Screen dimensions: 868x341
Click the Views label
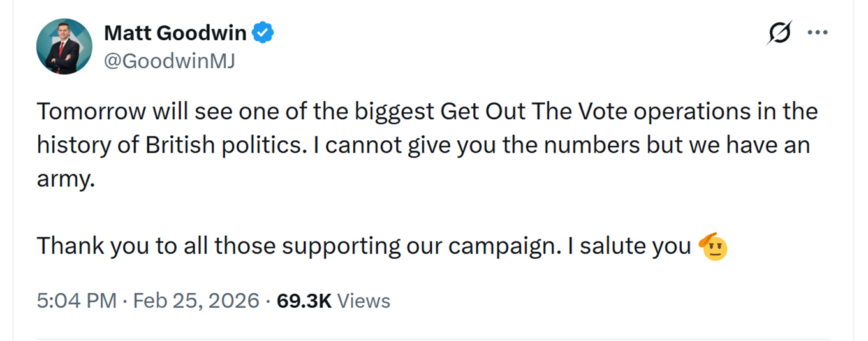tap(363, 300)
